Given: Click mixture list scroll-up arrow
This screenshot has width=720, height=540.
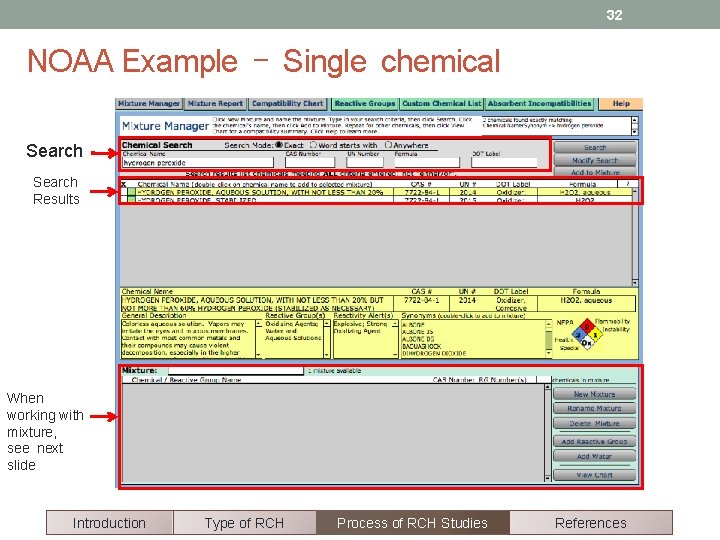Looking at the screenshot, I should (x=547, y=387).
